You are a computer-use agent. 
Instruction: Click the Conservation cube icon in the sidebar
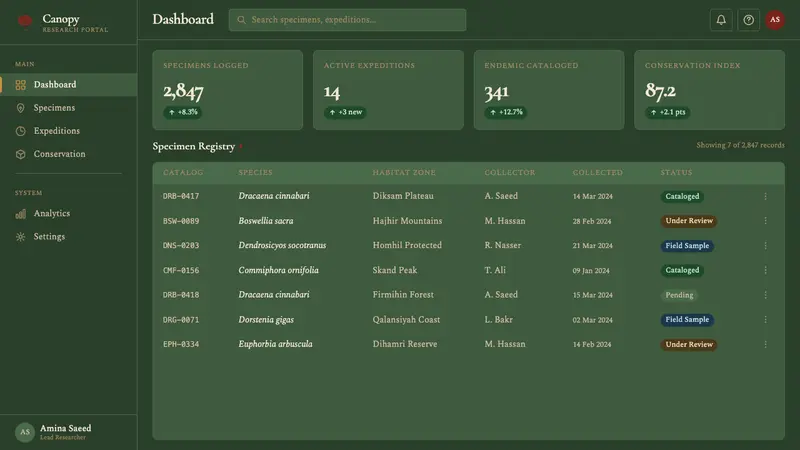(x=20, y=154)
